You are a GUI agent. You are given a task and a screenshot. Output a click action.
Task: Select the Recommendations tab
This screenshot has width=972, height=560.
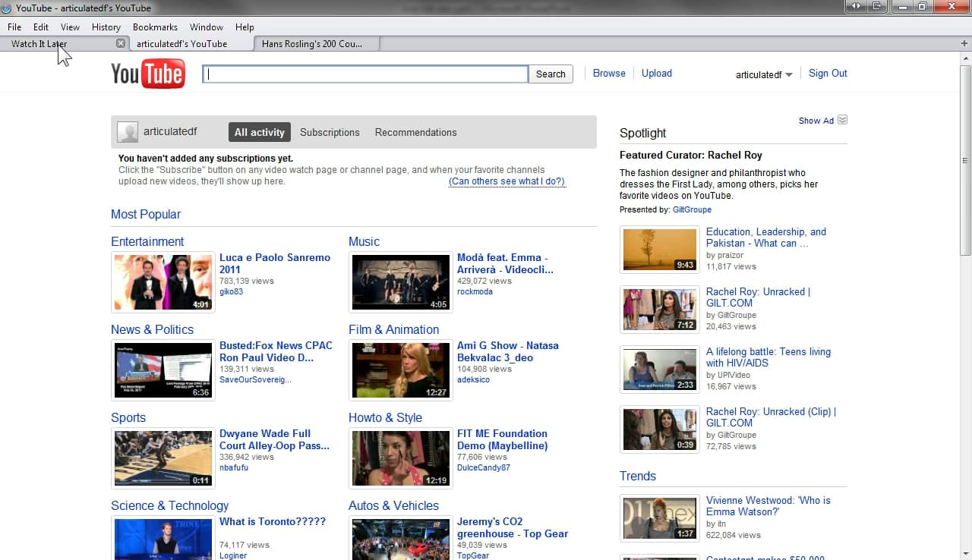(x=416, y=132)
